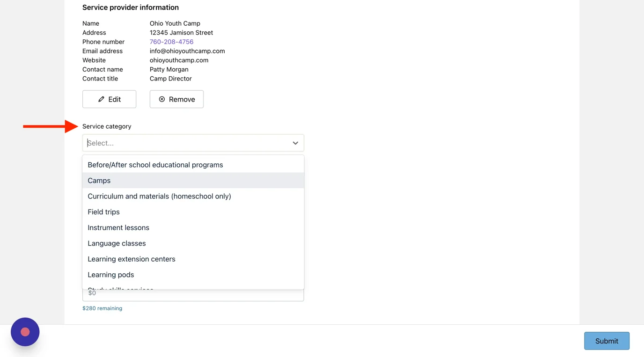
Task: Select Learning pods option
Action: (x=193, y=275)
